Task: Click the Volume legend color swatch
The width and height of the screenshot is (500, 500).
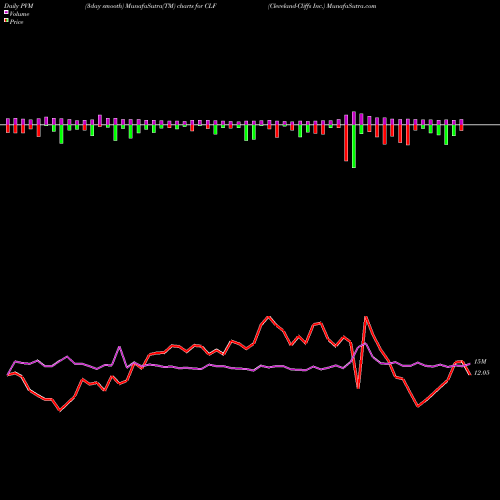Action: 6,12
